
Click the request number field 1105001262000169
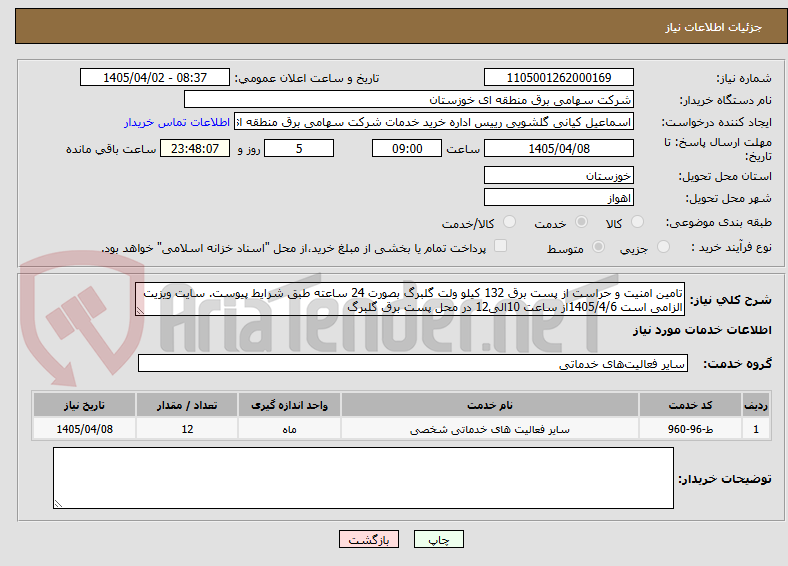559,77
